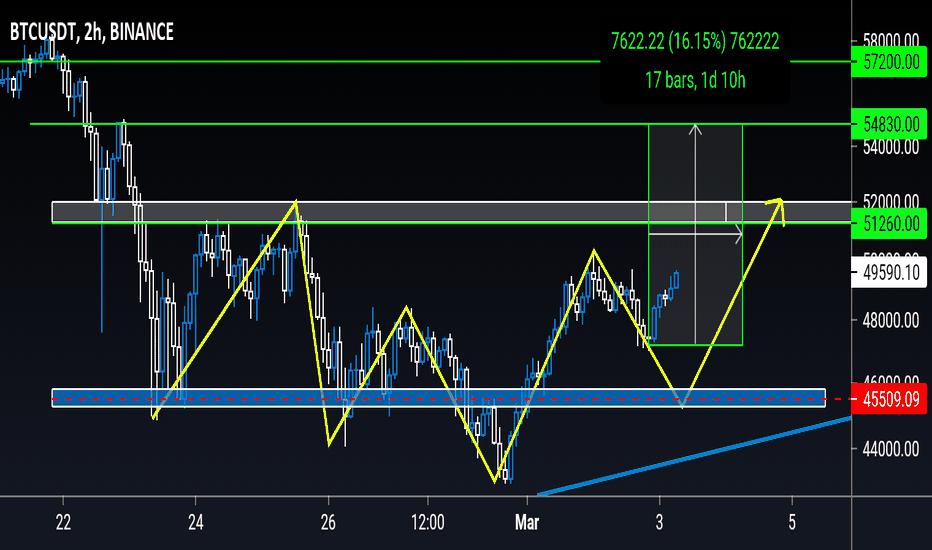Click the 54000.00 price axis tick
Screen dimensions: 932x550
(890, 147)
